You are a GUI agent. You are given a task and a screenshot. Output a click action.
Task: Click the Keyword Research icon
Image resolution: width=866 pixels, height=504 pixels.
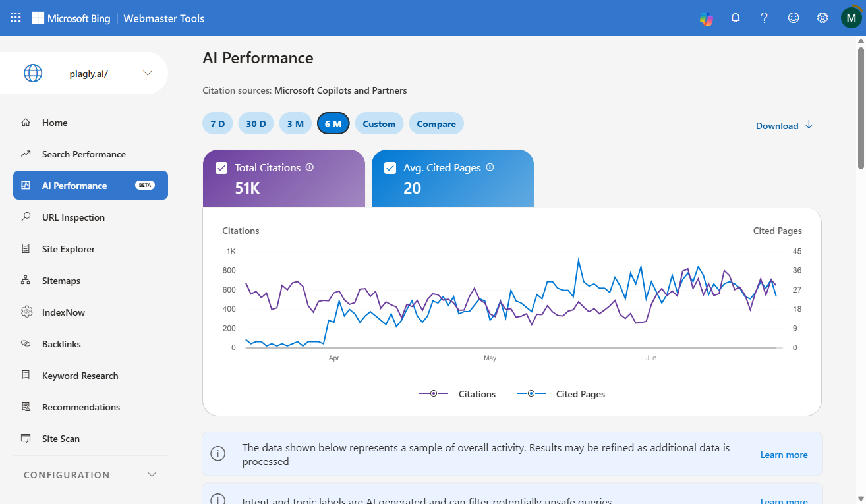(x=26, y=376)
